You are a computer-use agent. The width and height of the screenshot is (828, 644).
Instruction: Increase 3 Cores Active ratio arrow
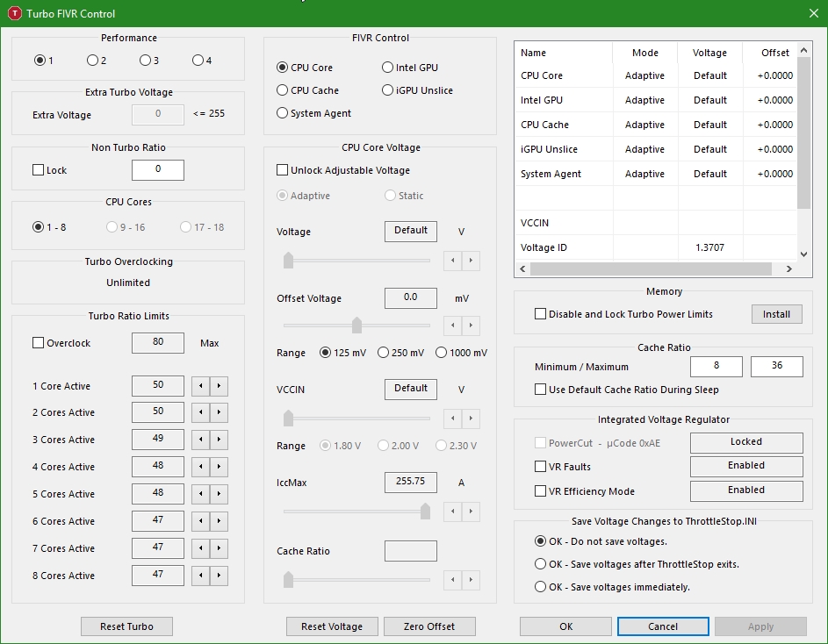tap(219, 440)
